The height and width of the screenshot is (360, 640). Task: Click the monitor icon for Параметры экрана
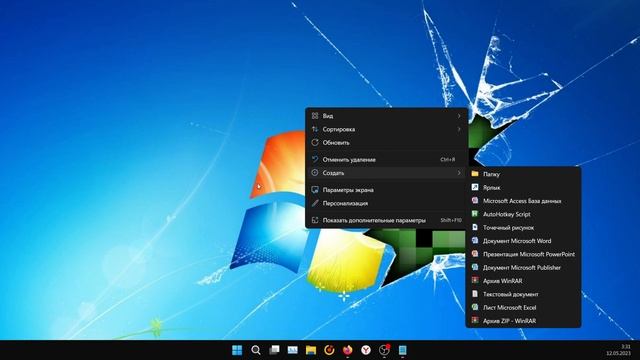pos(315,190)
